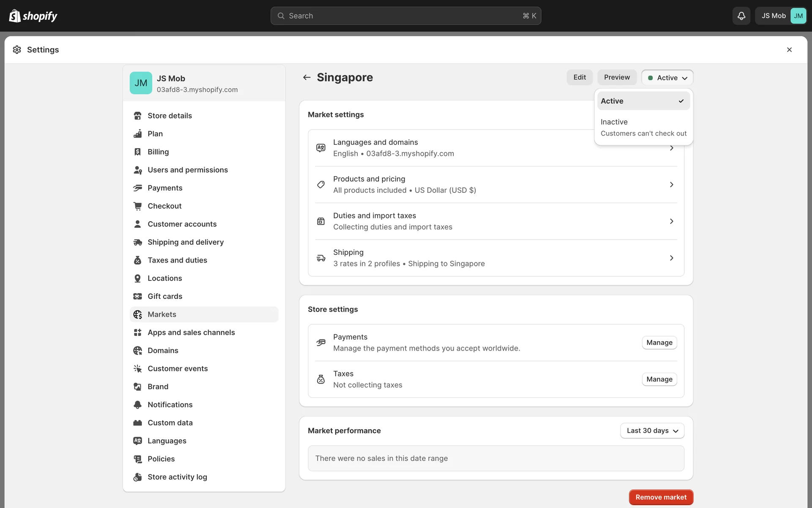The height and width of the screenshot is (508, 812).
Task: Click the Preview button
Action: (617, 77)
